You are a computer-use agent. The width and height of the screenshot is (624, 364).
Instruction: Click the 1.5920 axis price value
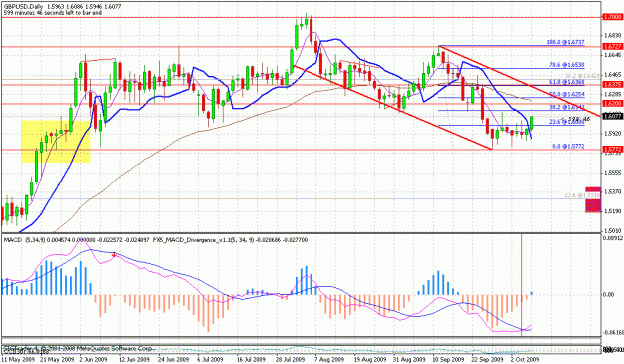click(612, 133)
